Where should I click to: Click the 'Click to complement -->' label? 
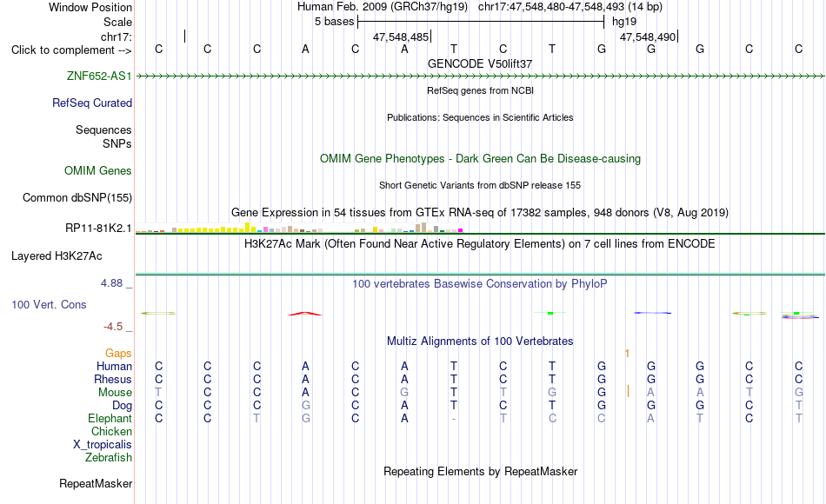71,50
